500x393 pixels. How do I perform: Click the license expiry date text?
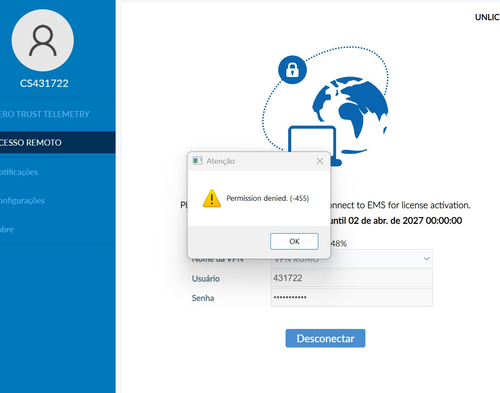(x=396, y=221)
